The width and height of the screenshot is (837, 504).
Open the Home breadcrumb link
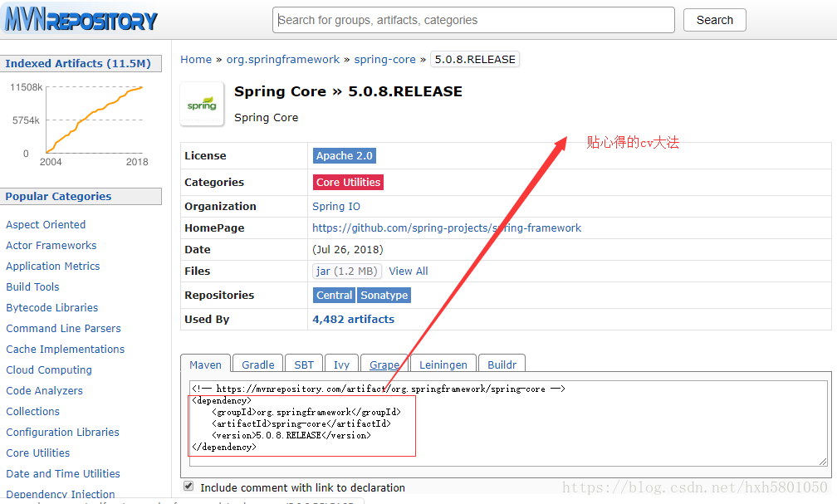tap(196, 59)
